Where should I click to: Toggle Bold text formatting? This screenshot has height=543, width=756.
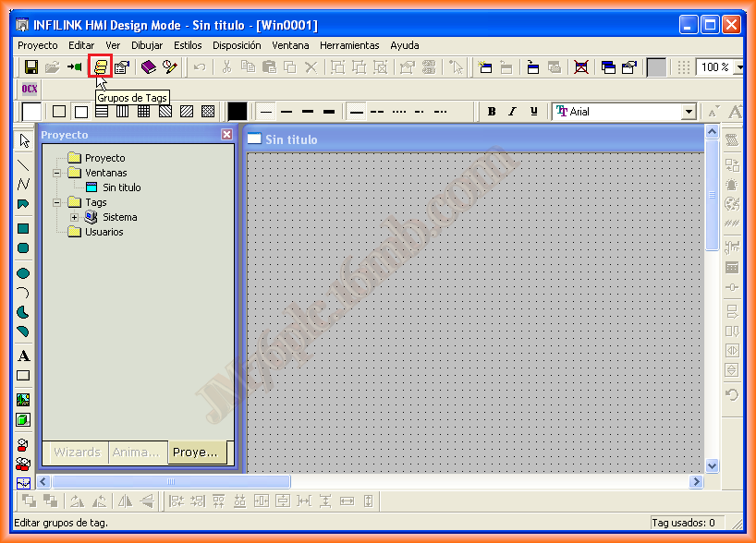click(x=492, y=112)
